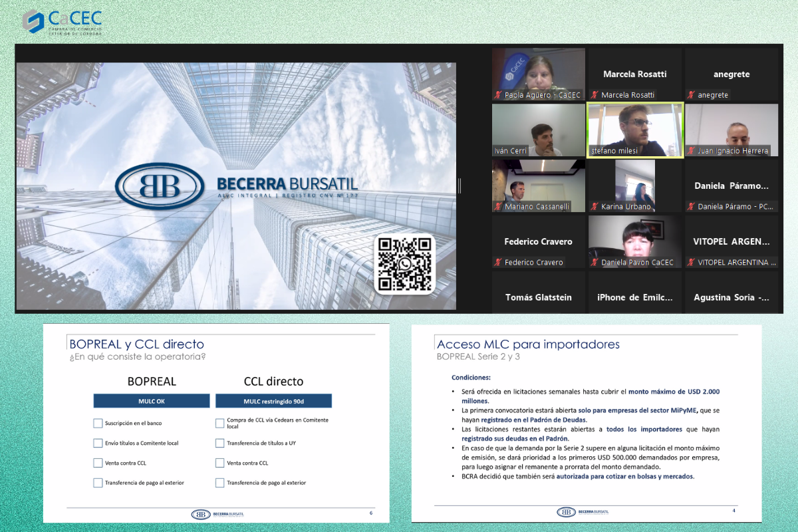798x532 pixels.
Task: Click page number 4 on Acceso MLC slide
Action: coord(733,511)
